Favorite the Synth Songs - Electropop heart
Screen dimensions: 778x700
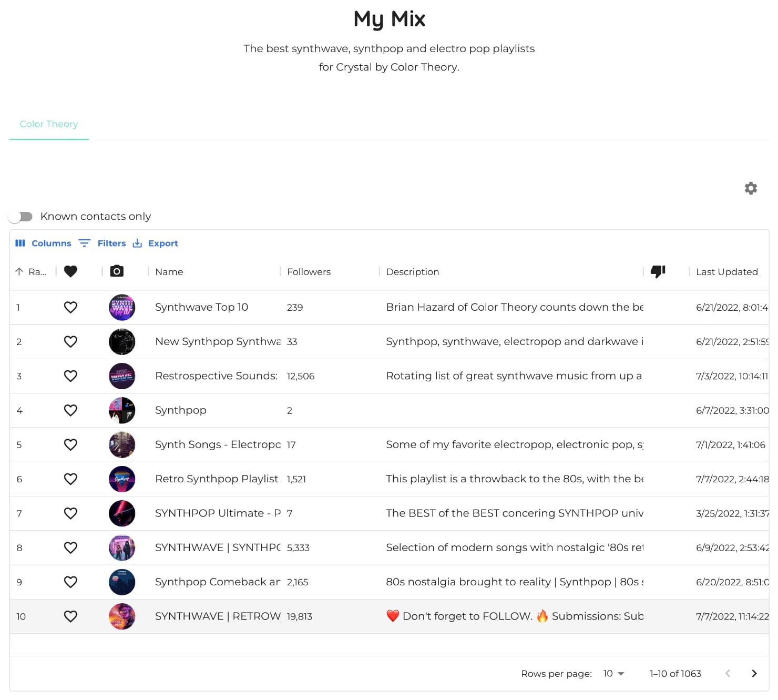[x=70, y=445]
